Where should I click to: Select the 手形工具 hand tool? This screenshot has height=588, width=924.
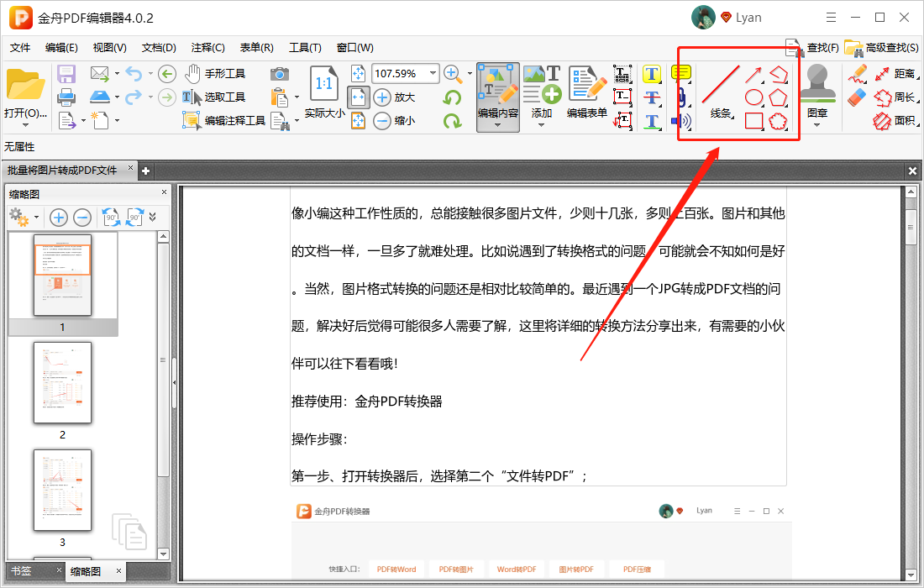(x=215, y=74)
